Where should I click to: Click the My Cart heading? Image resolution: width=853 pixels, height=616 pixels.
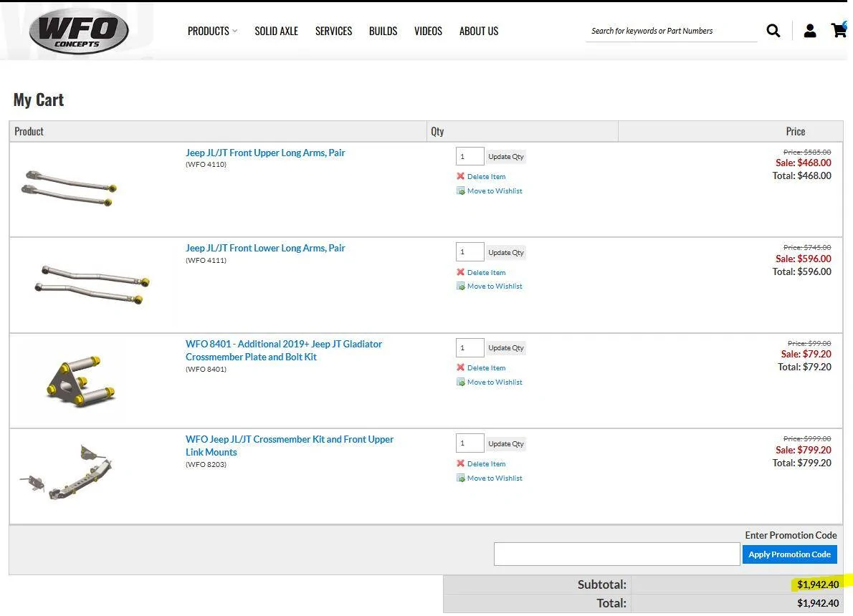[39, 100]
